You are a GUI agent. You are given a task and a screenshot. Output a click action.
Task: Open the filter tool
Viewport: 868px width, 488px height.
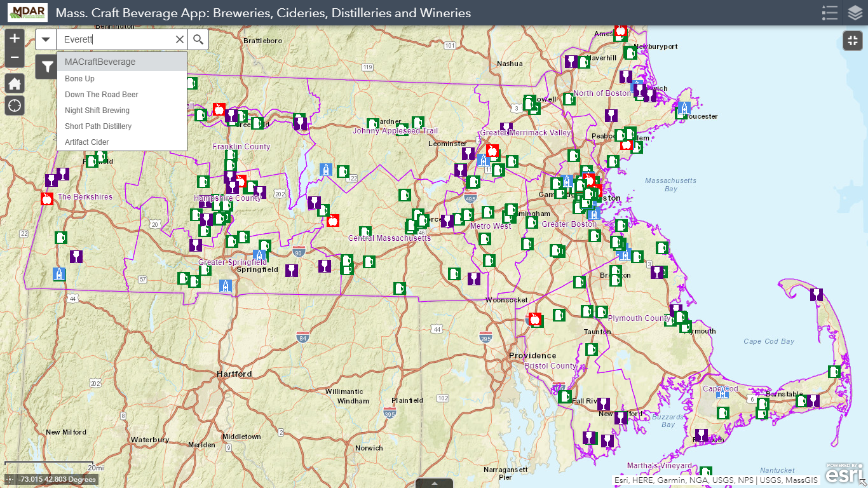[x=46, y=66]
